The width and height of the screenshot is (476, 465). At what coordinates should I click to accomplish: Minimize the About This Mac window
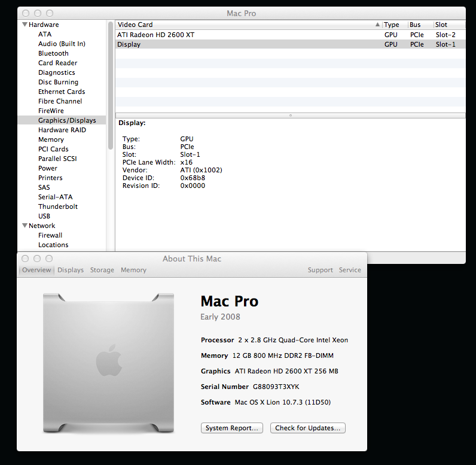pos(37,259)
